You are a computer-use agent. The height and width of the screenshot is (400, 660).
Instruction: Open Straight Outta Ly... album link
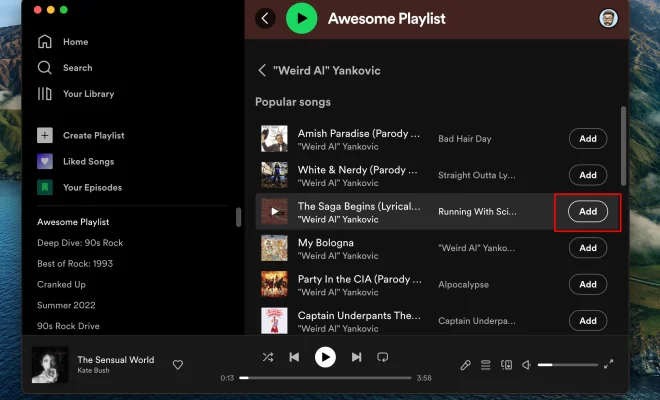pyautogui.click(x=476, y=175)
